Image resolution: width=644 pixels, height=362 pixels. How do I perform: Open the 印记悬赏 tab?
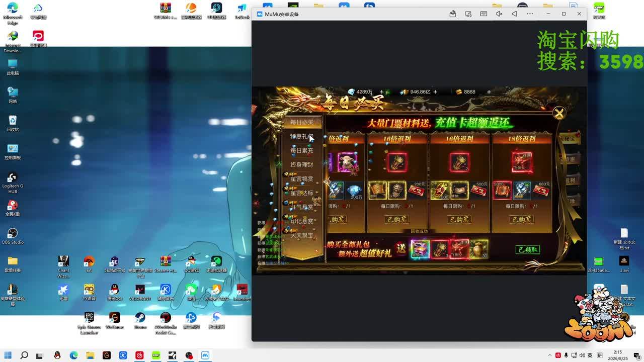[x=302, y=221]
